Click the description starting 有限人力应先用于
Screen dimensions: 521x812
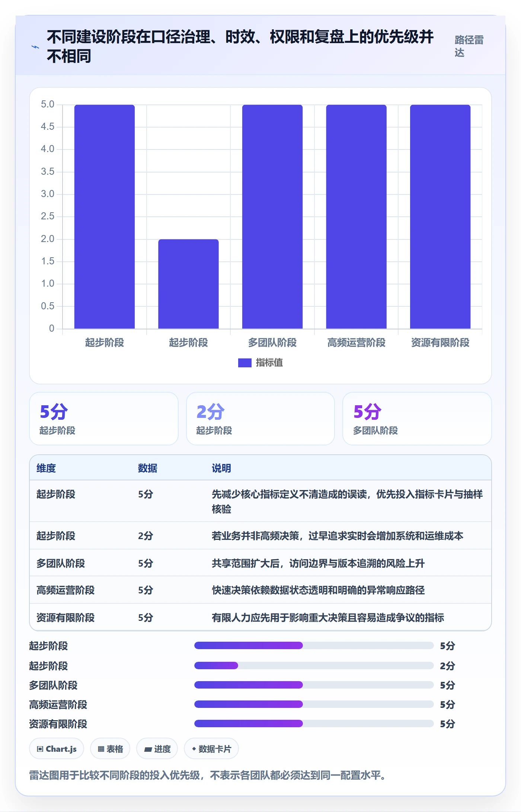[328, 618]
